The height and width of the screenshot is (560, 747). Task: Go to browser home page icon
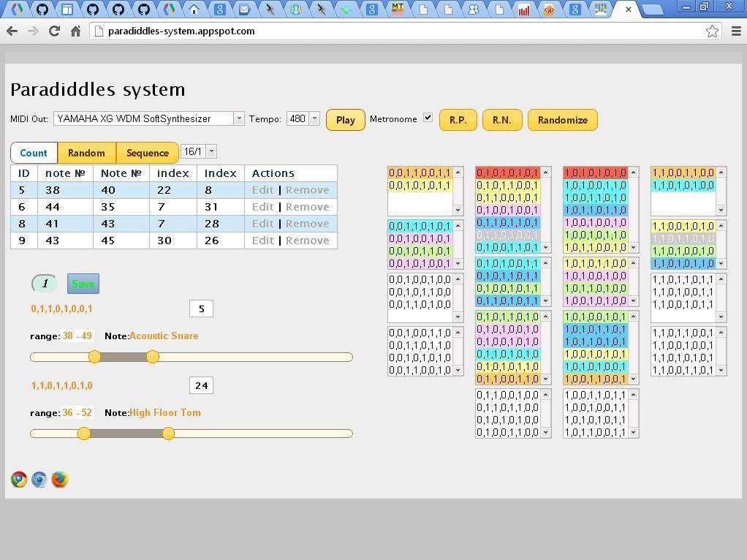tap(75, 31)
